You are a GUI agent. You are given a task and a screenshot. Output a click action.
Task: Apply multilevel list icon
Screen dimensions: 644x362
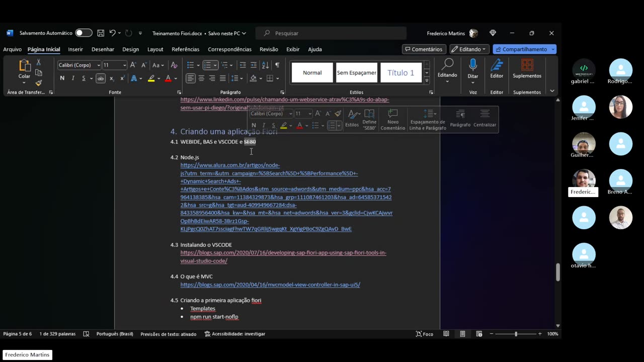pyautogui.click(x=224, y=65)
